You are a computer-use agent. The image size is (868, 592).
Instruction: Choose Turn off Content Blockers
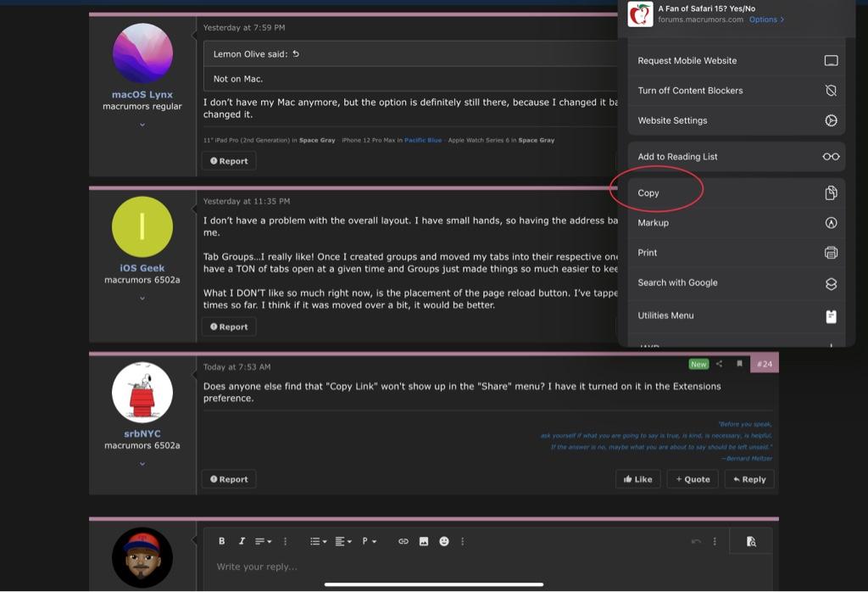[x=737, y=90]
